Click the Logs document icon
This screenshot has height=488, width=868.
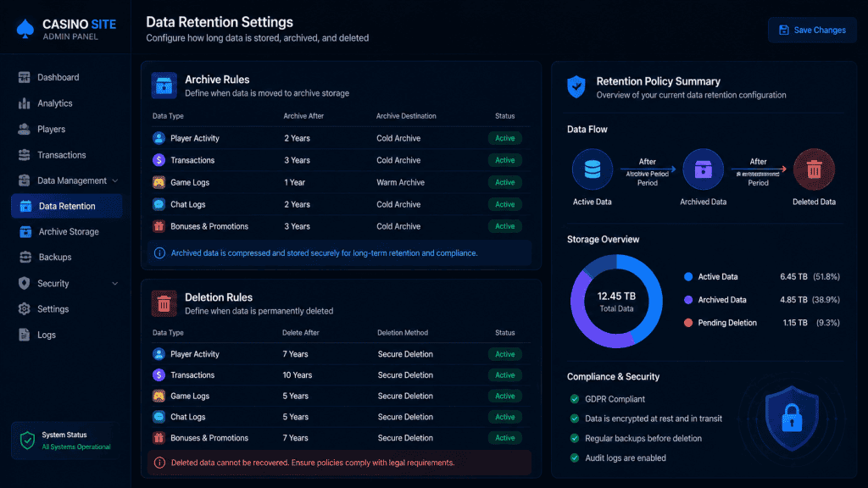[24, 335]
